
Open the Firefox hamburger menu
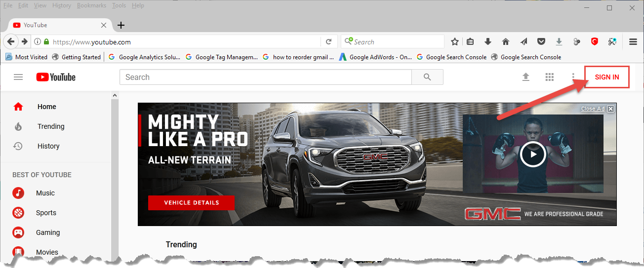pyautogui.click(x=633, y=42)
